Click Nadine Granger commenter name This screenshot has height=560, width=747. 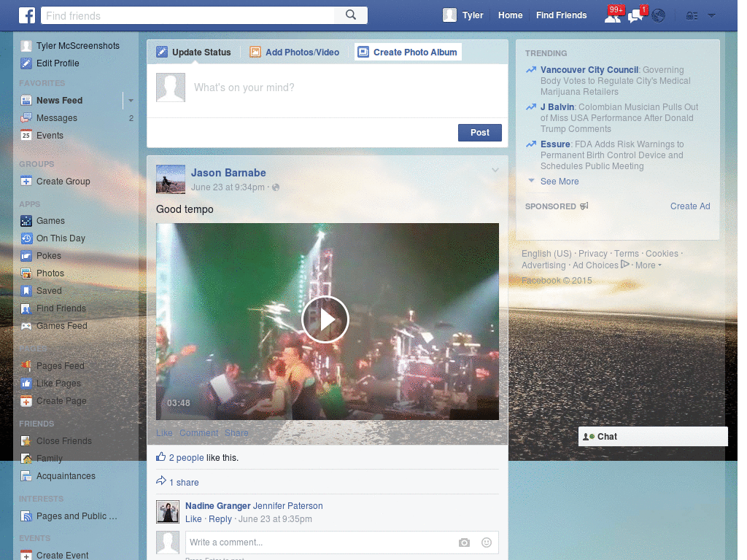(x=217, y=506)
